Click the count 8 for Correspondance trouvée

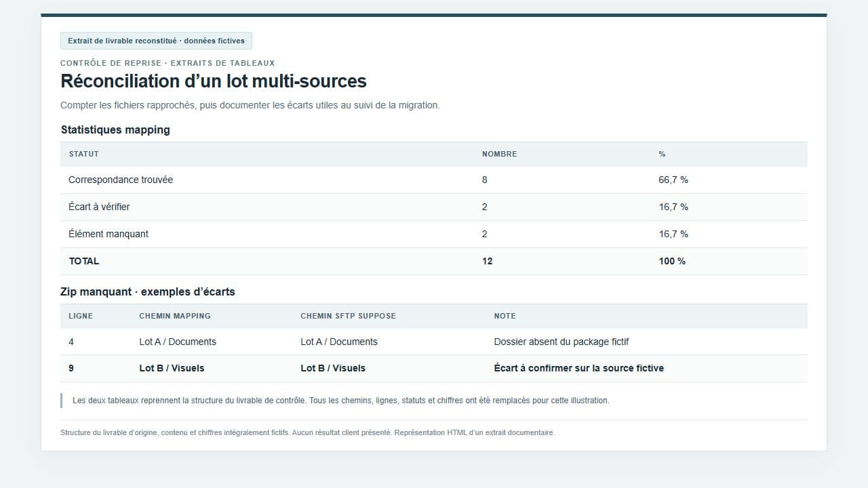[485, 180]
